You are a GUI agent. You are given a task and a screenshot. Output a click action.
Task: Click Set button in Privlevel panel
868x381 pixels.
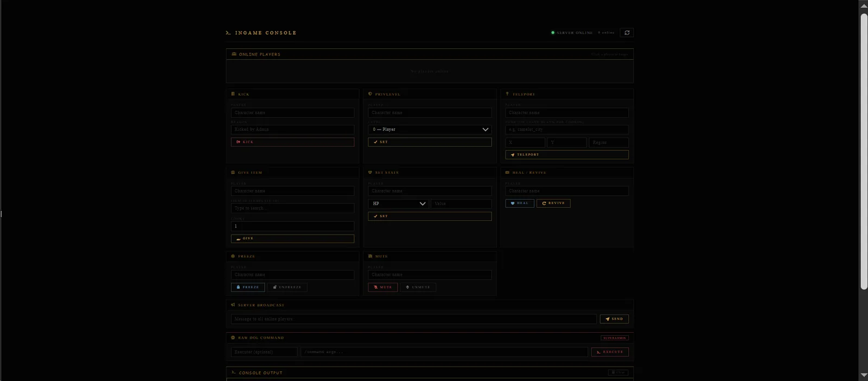[x=430, y=142]
